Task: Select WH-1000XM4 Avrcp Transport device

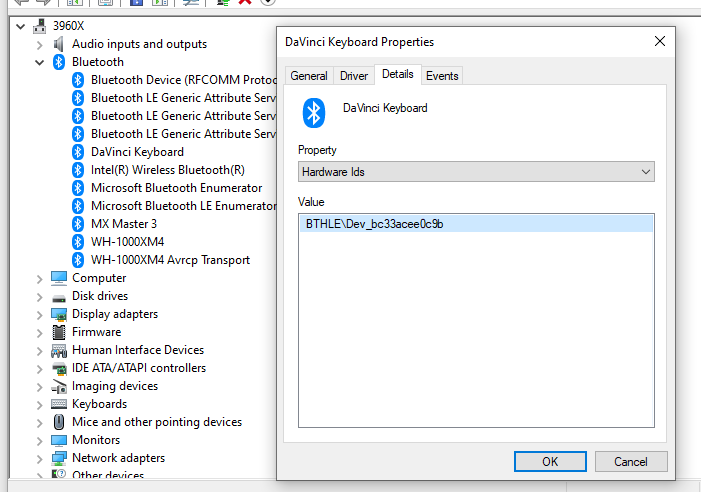Action: coord(170,260)
